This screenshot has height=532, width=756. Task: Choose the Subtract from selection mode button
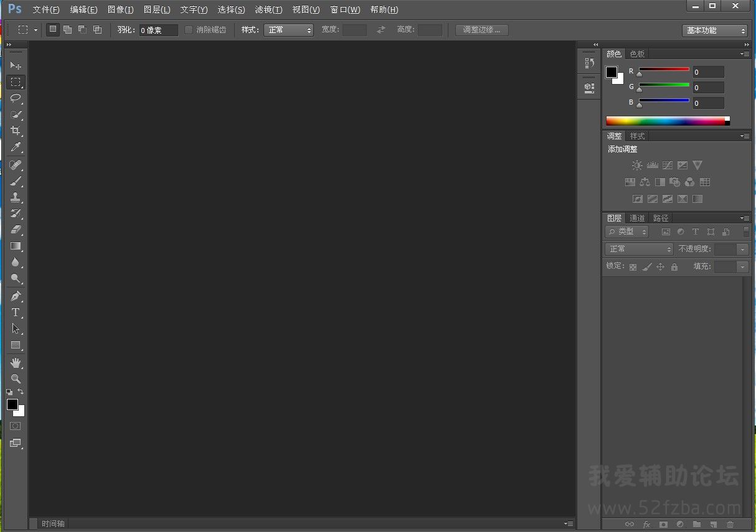[x=82, y=29]
